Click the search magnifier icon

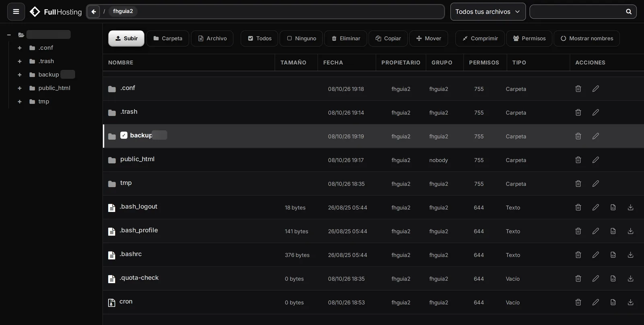[x=629, y=12]
